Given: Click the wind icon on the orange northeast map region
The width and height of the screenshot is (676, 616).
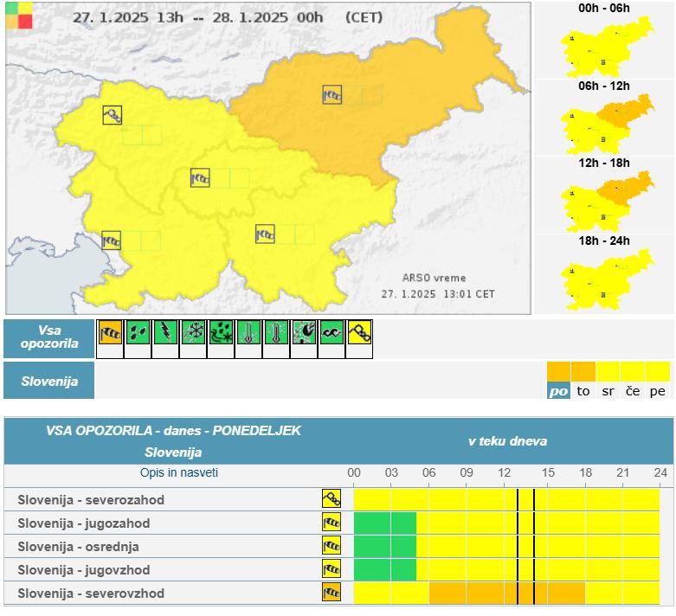Looking at the screenshot, I should pos(332,94).
